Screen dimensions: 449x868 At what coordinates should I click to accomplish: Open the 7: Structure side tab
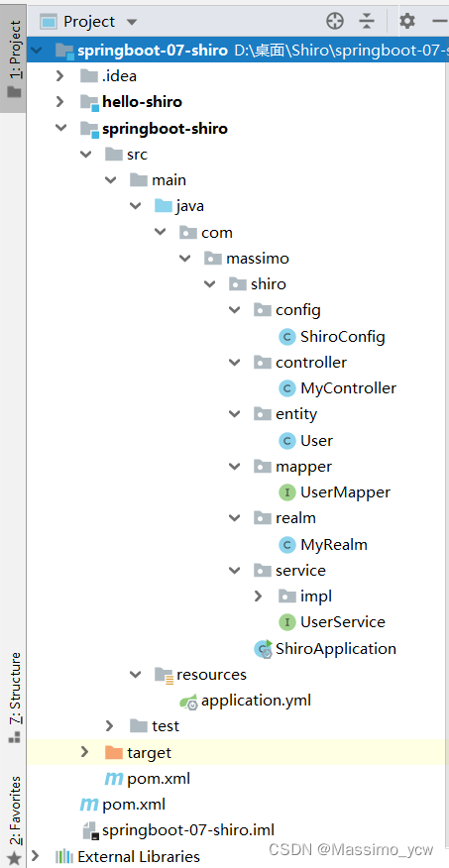15,697
